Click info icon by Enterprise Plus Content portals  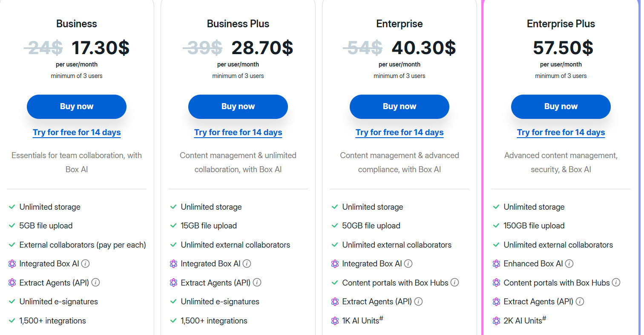click(616, 283)
